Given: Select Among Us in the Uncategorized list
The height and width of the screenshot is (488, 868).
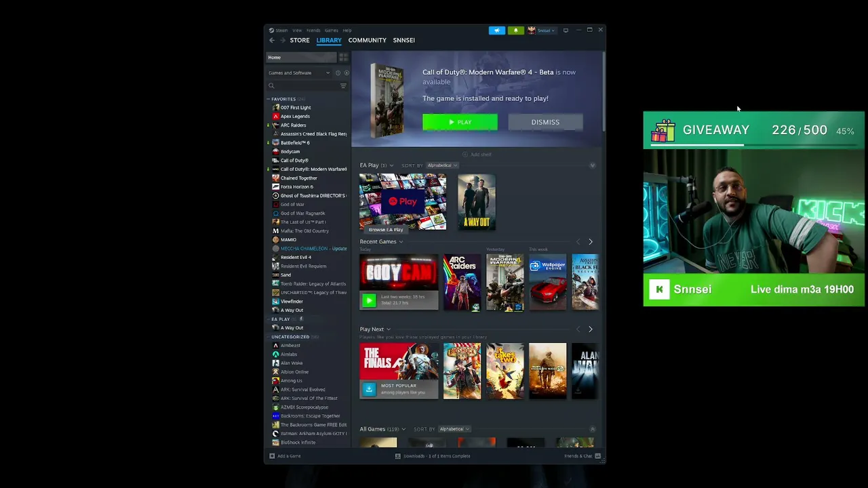Looking at the screenshot, I should pyautogui.click(x=291, y=381).
